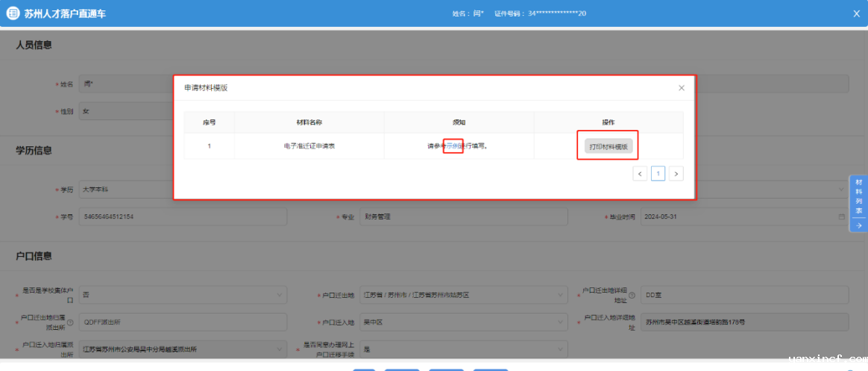Open the calendar icon of 毕业时间
This screenshot has width=868, height=371.
[842, 217]
